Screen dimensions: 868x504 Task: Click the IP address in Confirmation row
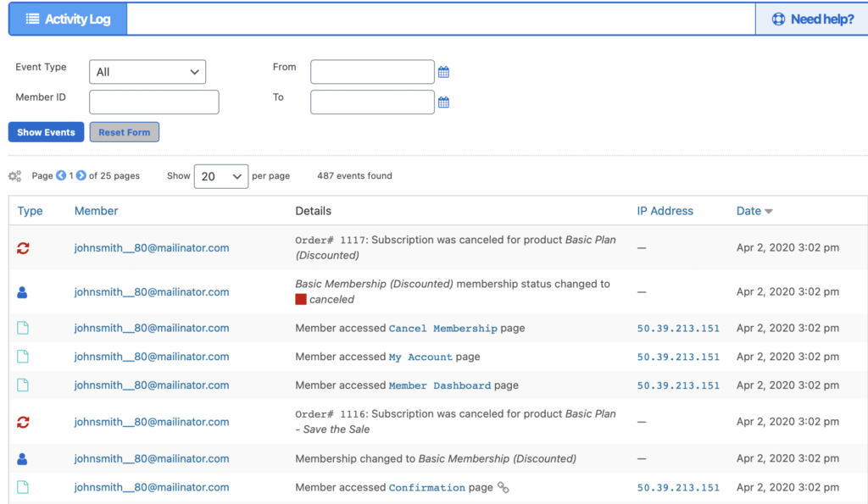(x=678, y=488)
